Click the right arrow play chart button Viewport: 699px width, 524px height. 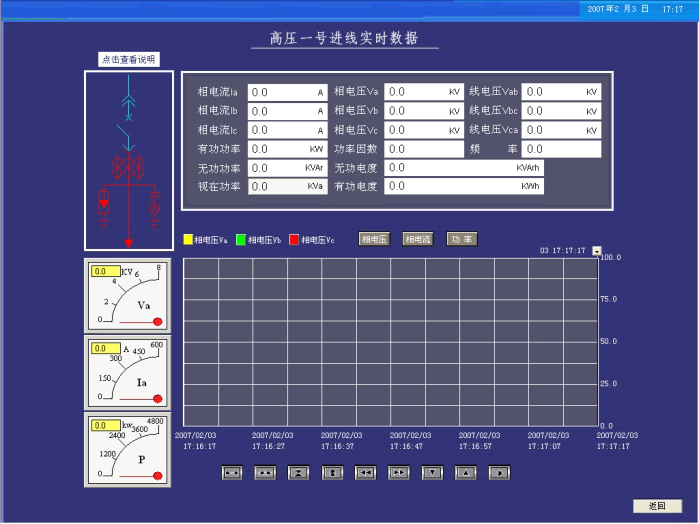click(499, 472)
